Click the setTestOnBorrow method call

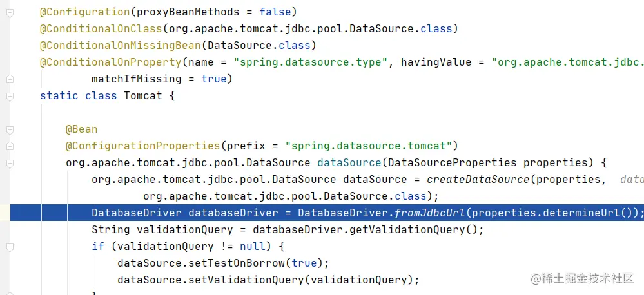[x=236, y=263]
